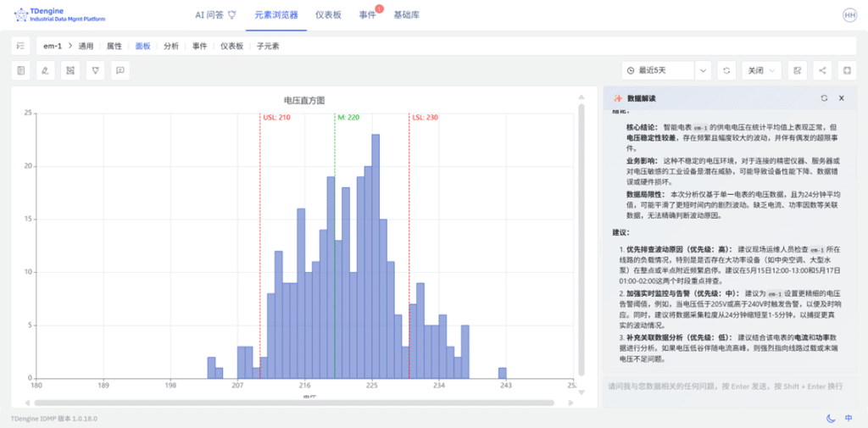
Task: Open the document icon in panel toolbar
Action: pyautogui.click(x=21, y=70)
